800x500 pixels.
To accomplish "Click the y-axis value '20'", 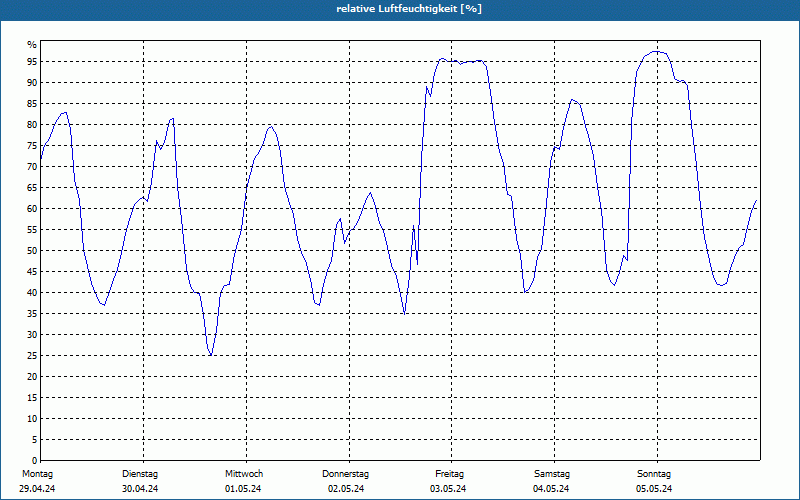I will 32,377.
